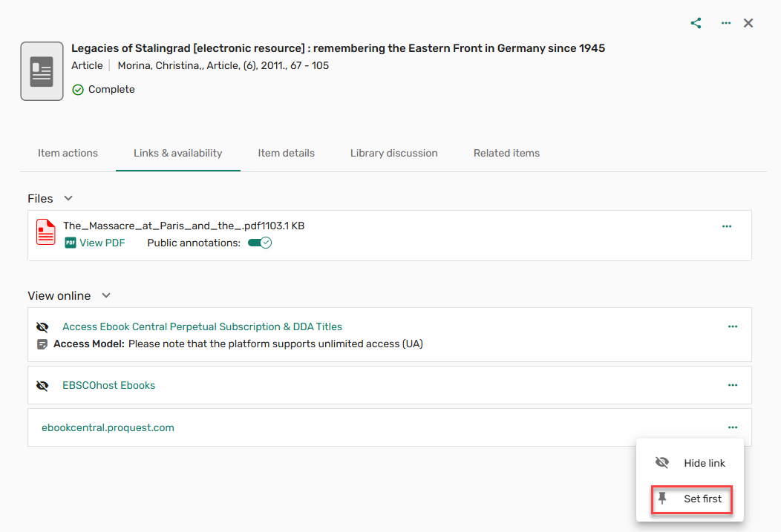
Task: Close the item details panel
Action: point(748,23)
